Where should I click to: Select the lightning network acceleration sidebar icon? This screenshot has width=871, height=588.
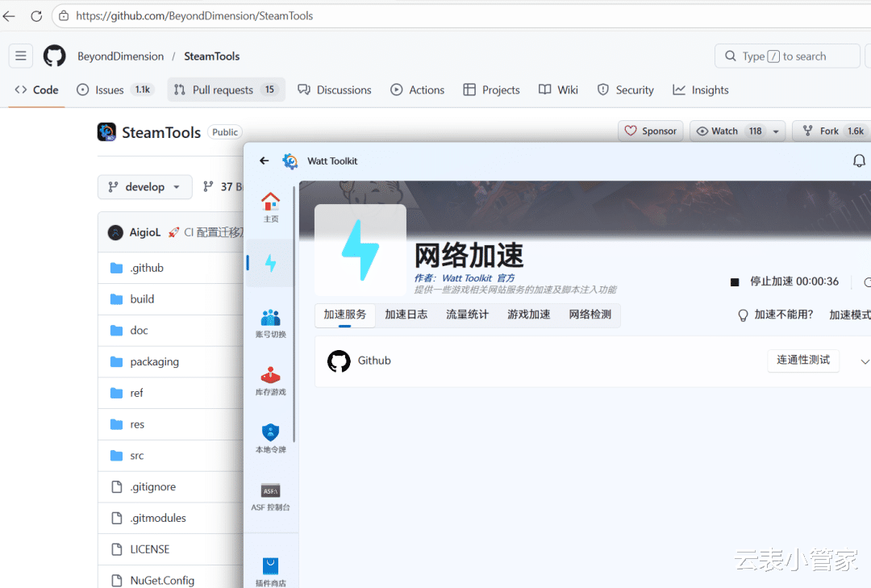[x=270, y=263]
